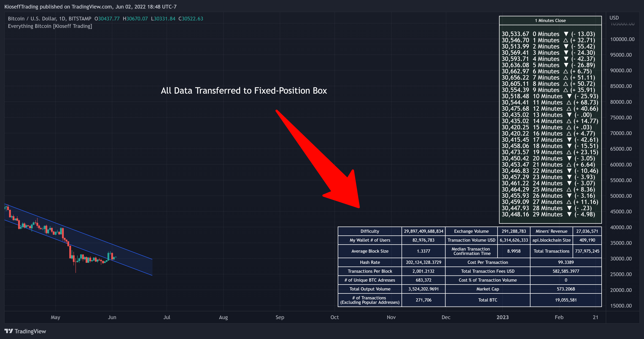Click the 'My Wallet # of Users' cell
Screen dimensions: 644x339
[370, 240]
